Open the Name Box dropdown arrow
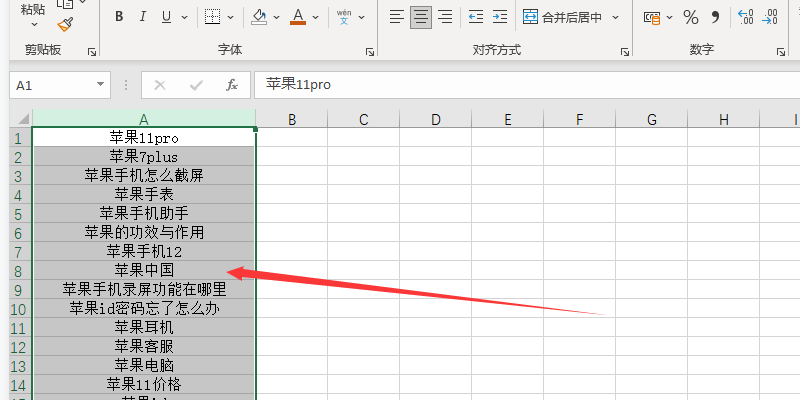 [x=101, y=85]
